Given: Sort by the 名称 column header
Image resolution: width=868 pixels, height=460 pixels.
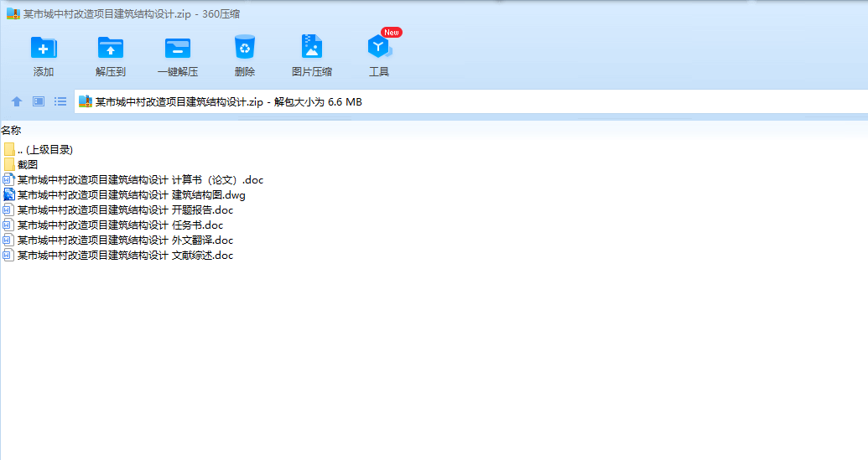Looking at the screenshot, I should [x=11, y=131].
